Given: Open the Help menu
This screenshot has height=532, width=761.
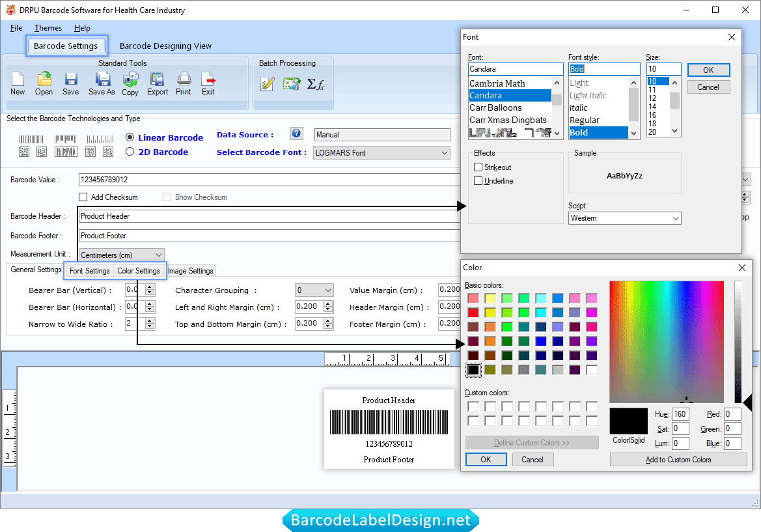Looking at the screenshot, I should [x=82, y=28].
